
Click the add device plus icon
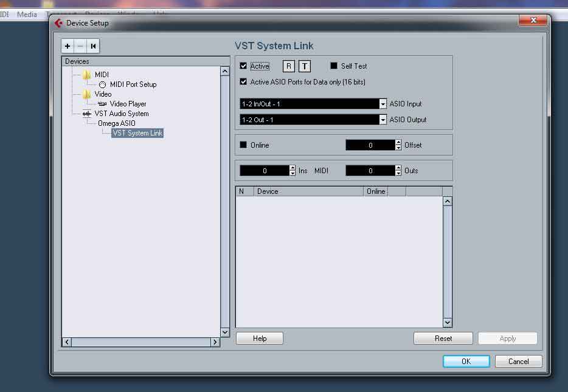(68, 46)
